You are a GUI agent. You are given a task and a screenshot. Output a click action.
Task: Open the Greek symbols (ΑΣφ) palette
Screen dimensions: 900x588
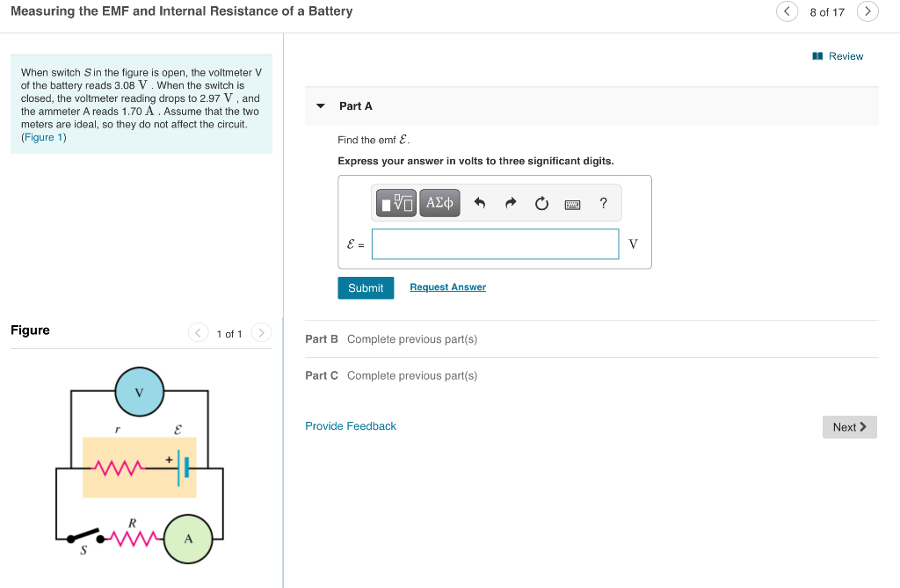pyautogui.click(x=439, y=202)
